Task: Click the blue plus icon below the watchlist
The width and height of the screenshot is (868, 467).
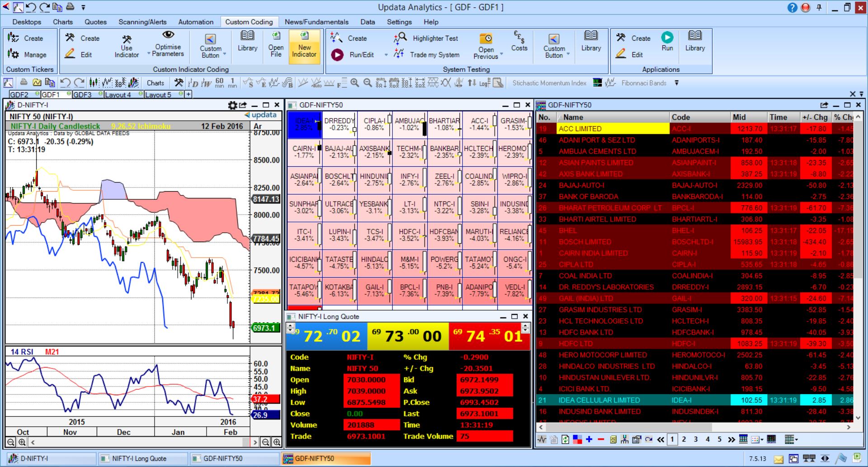Action: click(589, 439)
